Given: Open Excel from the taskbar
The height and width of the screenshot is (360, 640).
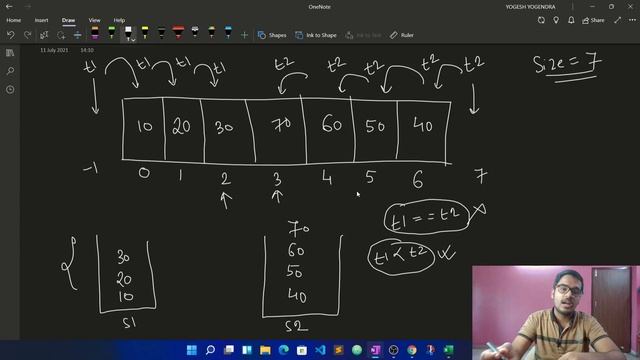Looking at the screenshot, I should 449,350.
